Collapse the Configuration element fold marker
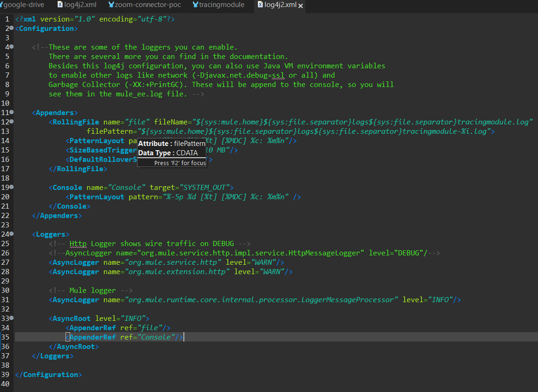 [x=12, y=29]
